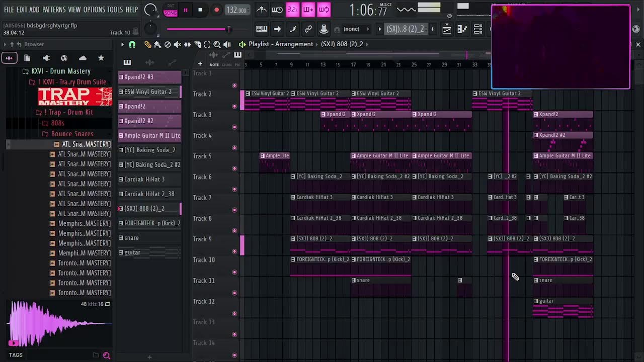This screenshot has width=644, height=362.
Task: Choose the Select marquee tool
Action: point(207,44)
